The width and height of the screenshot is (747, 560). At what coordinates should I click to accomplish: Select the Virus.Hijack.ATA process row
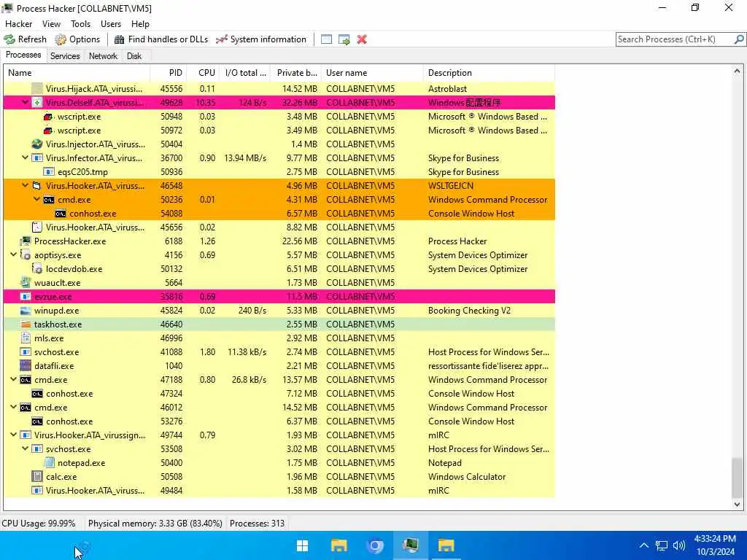279,88
